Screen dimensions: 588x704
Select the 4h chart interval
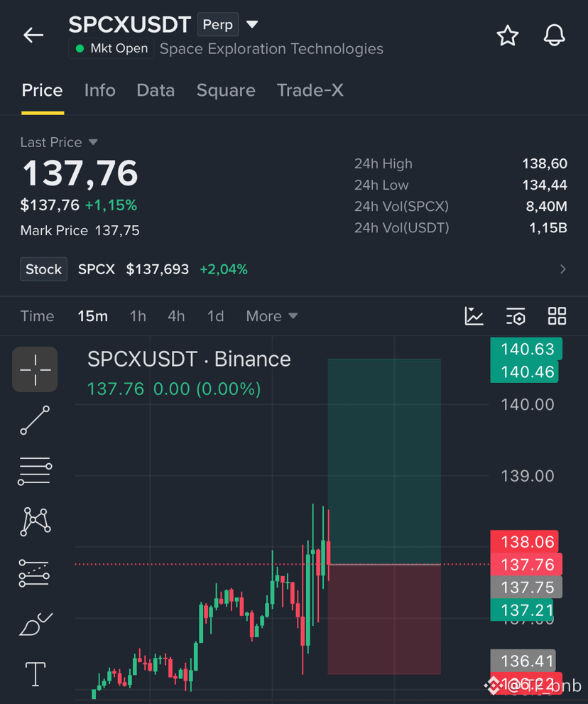(176, 316)
